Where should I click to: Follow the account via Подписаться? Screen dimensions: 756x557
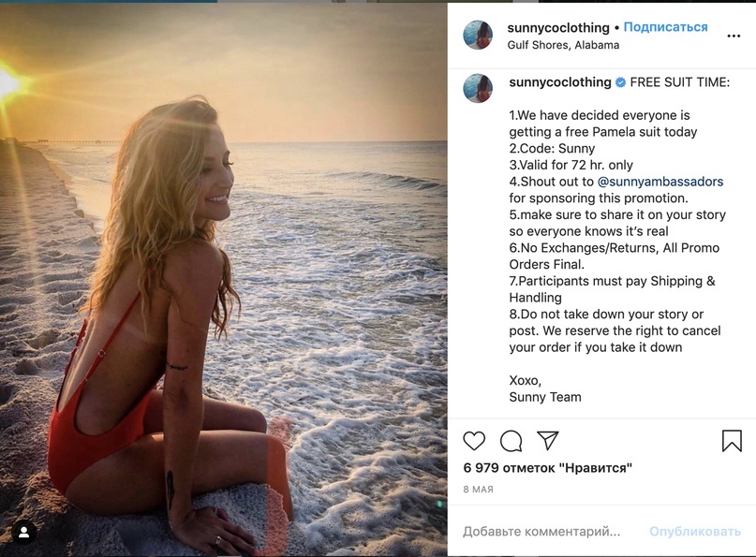click(665, 27)
